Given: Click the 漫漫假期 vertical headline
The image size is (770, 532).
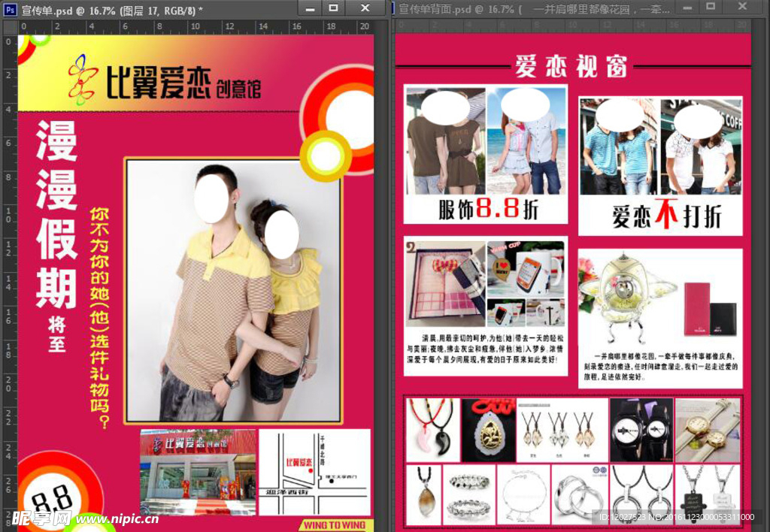Looking at the screenshot, I should point(56,213).
